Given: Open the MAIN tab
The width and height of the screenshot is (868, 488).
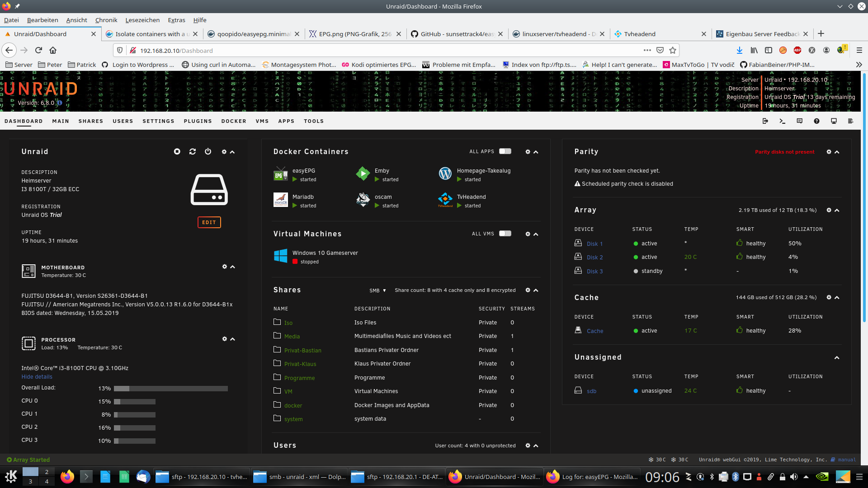Looking at the screenshot, I should [61, 121].
